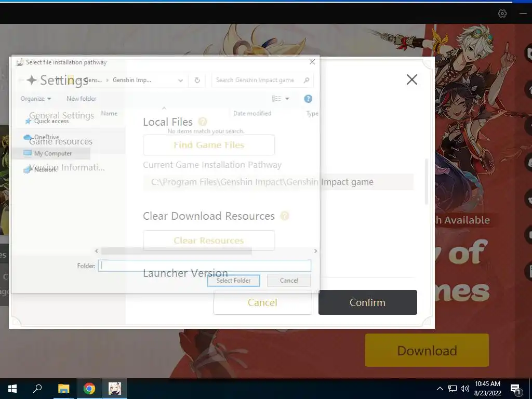Viewport: 532px width, 399px height.
Task: Click the file list scroll-right arrow
Action: click(x=315, y=251)
